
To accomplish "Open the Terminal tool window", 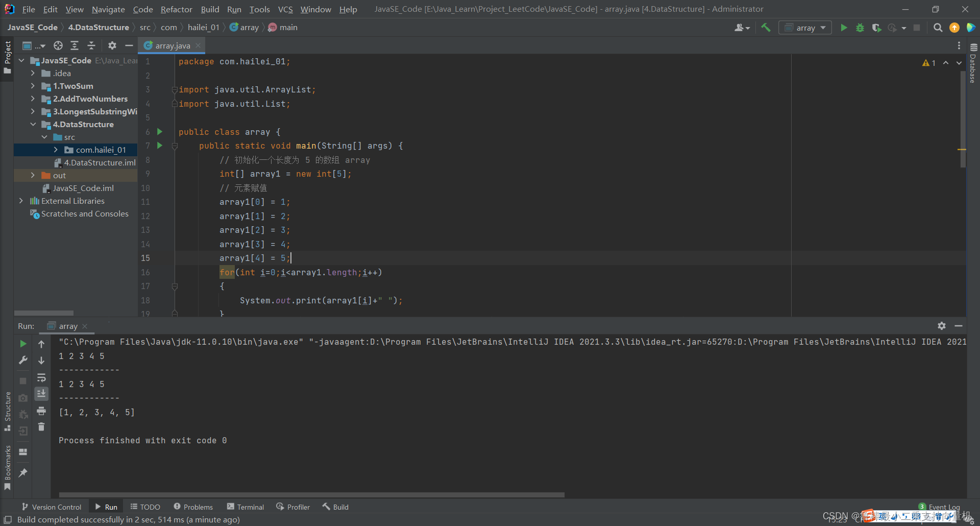I will tap(246, 507).
